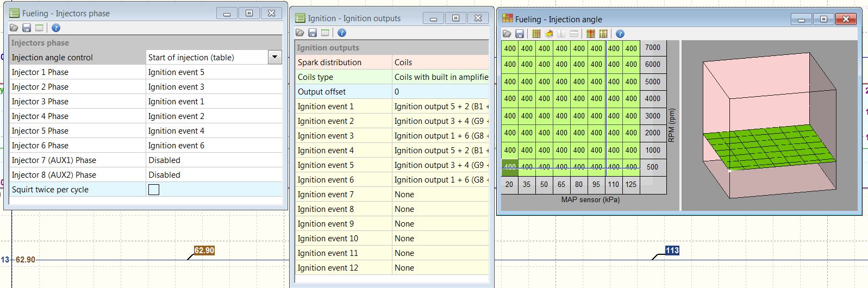Click the plain grid table icon in Injection angle toolbar
Image resolution: width=868 pixels, height=288 pixels.
coord(536,34)
